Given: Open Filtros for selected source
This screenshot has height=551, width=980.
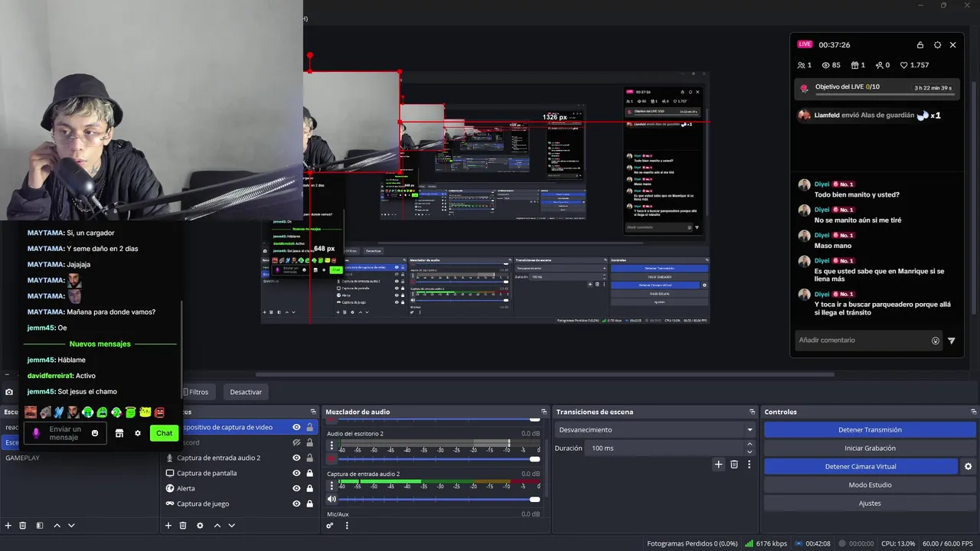Looking at the screenshot, I should 198,392.
